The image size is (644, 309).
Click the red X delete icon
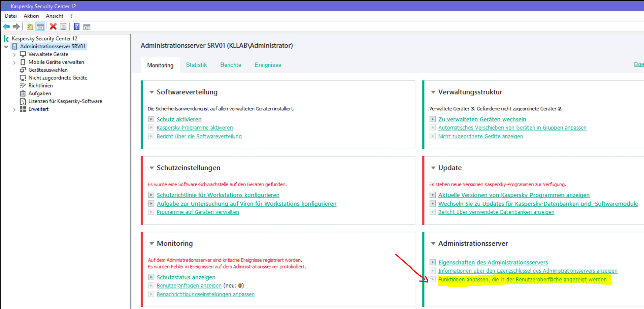tap(53, 27)
